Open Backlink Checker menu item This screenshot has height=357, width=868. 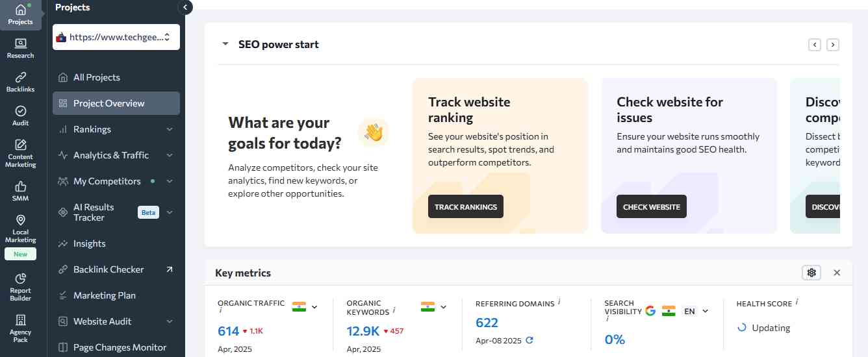pyautogui.click(x=108, y=269)
